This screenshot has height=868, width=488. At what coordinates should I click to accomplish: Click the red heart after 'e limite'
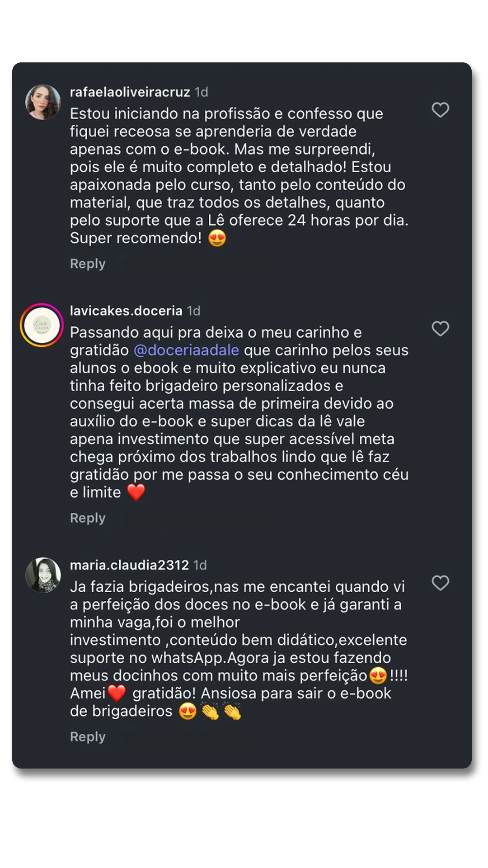136,492
